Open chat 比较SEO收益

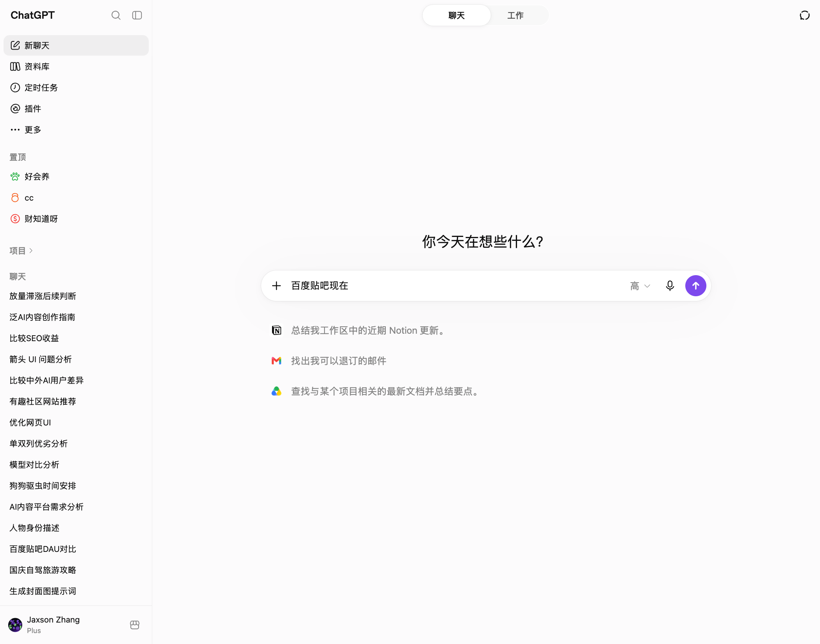click(x=76, y=338)
